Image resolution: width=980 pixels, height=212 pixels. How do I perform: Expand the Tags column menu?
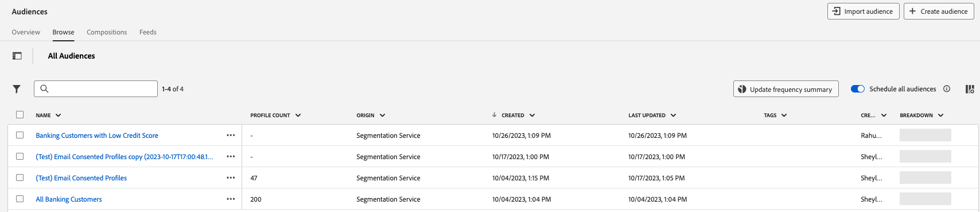click(784, 115)
